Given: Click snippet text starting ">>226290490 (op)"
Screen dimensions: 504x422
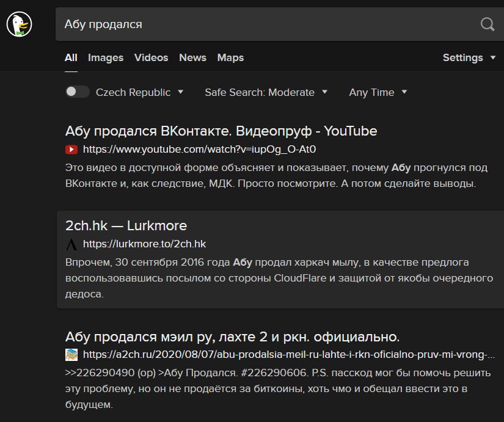Looking at the screenshot, I should pyautogui.click(x=278, y=388).
